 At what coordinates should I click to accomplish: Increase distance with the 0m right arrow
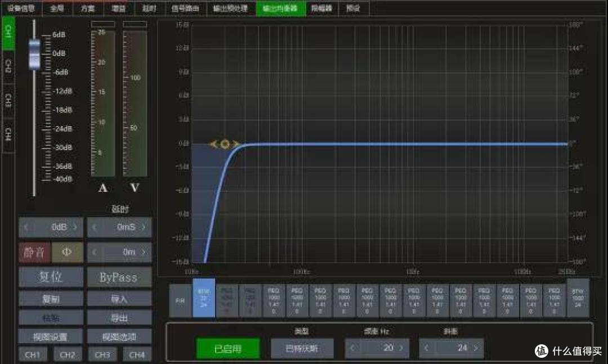coord(144,253)
